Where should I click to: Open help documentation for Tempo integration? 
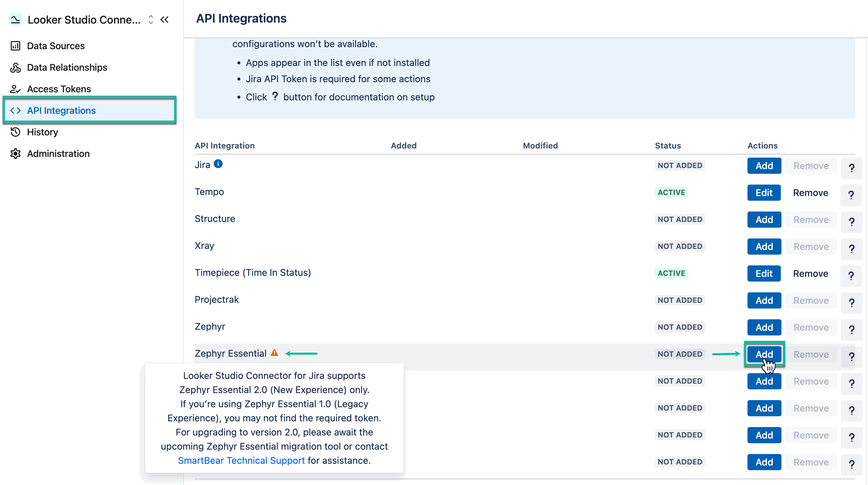852,195
